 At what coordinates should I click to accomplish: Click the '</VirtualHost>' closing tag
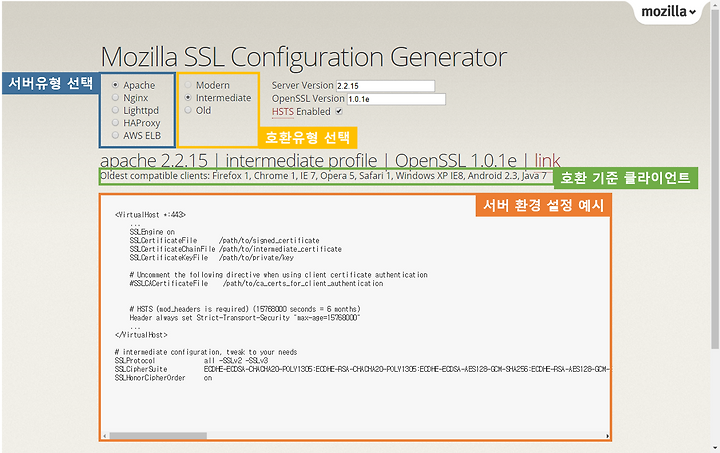141,335
